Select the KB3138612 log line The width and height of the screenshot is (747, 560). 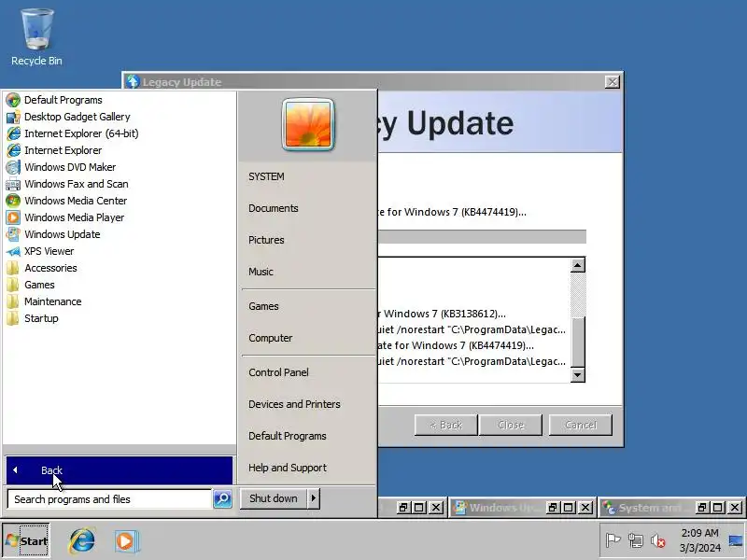pos(442,314)
